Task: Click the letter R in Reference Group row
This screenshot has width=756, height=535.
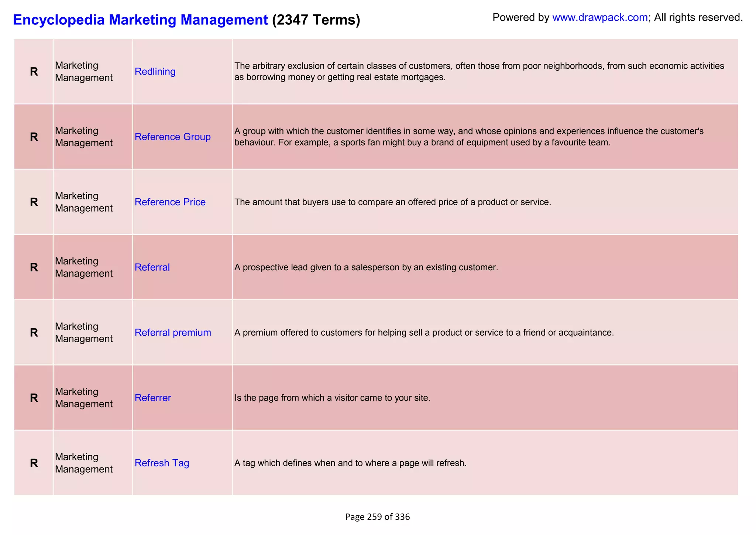Action: coord(34,137)
